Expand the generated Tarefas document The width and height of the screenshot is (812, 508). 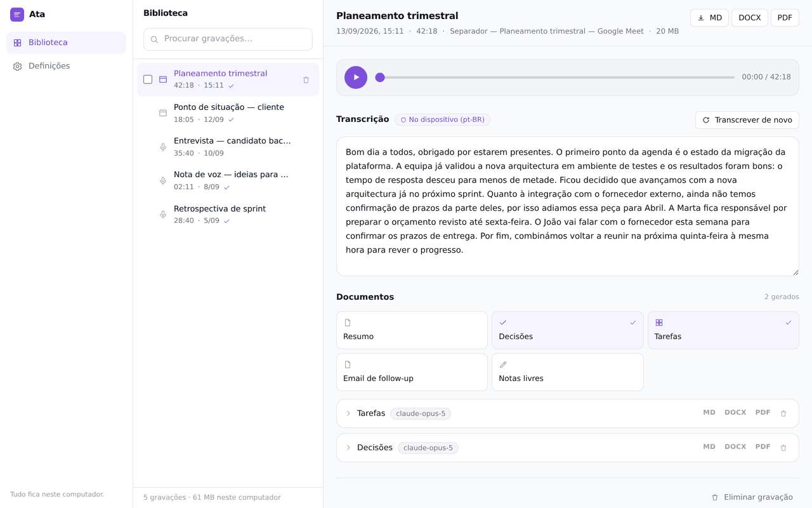[x=348, y=413]
